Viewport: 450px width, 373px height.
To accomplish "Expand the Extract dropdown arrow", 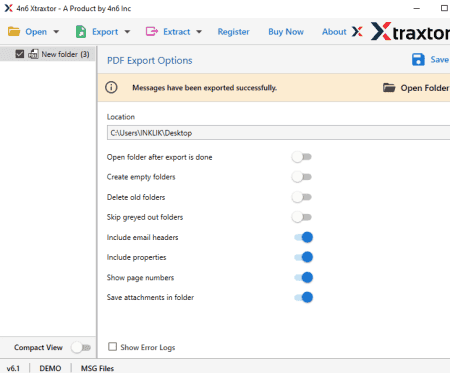I will tap(199, 32).
